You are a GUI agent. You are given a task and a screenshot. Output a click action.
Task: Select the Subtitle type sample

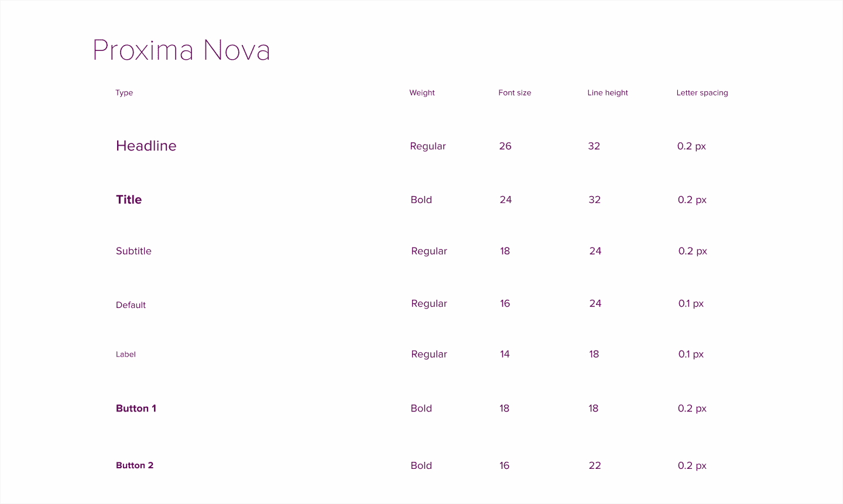pos(133,251)
